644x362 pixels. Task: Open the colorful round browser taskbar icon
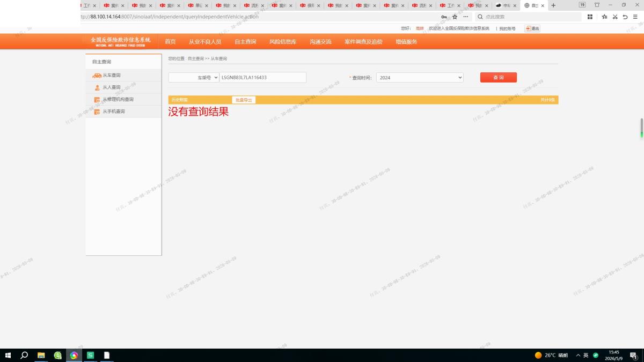(74, 355)
